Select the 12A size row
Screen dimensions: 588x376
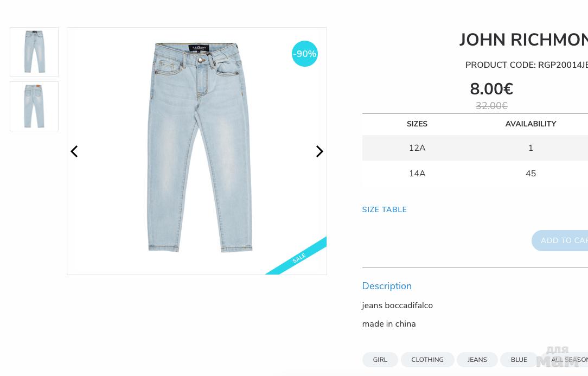[417, 148]
